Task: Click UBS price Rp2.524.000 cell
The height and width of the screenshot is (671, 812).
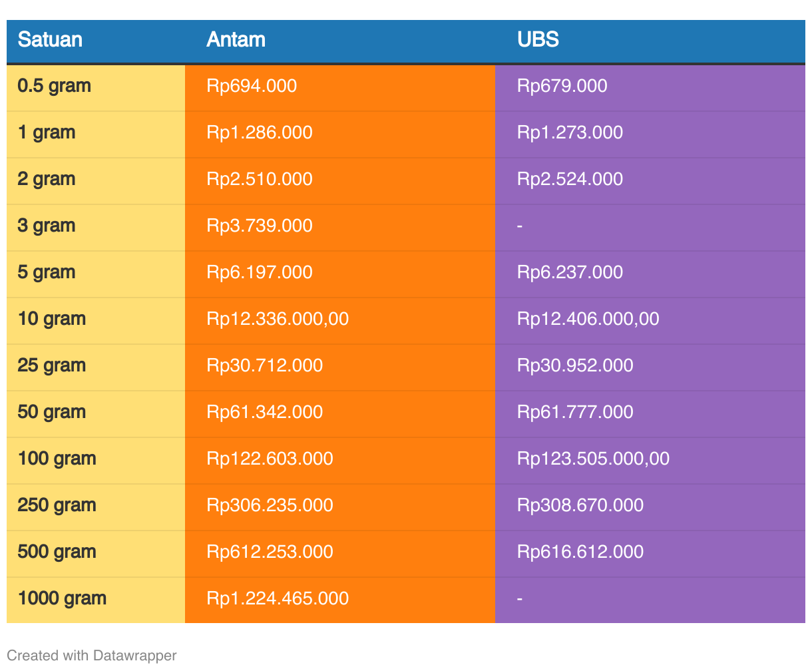Action: point(570,179)
